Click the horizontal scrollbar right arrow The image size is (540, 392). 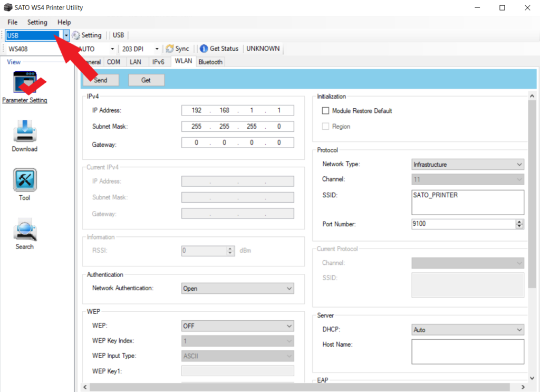click(523, 387)
